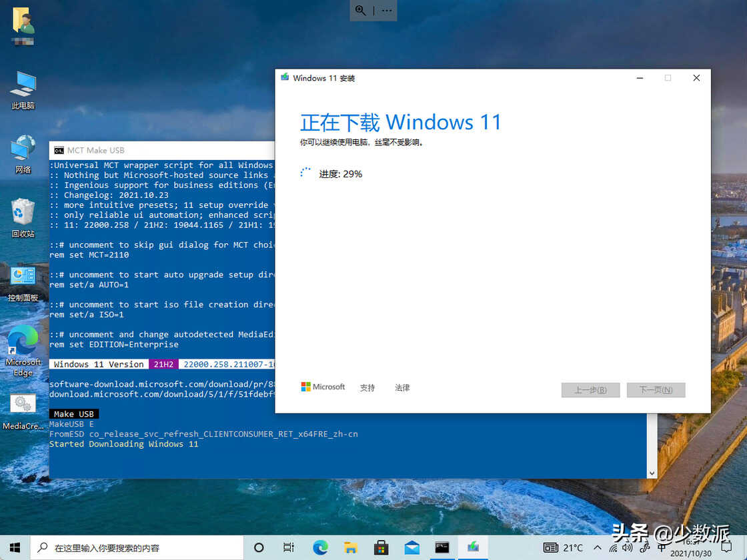Click 'Started Downloading Windows 11' console line
This screenshot has width=747, height=560.
tap(124, 444)
